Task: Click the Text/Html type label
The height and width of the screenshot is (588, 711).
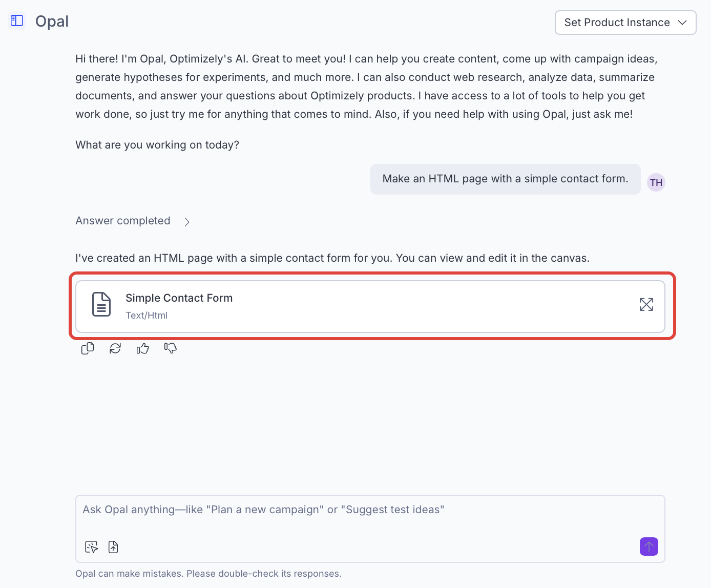Action: (147, 316)
